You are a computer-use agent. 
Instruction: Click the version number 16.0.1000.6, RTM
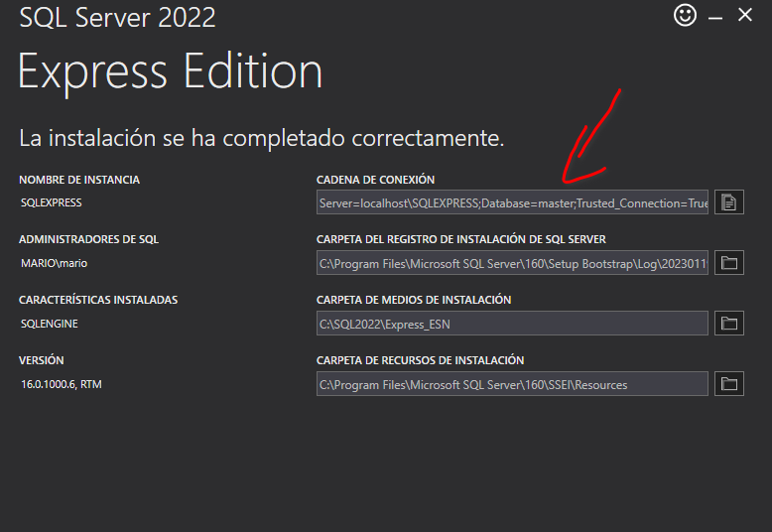click(62, 384)
